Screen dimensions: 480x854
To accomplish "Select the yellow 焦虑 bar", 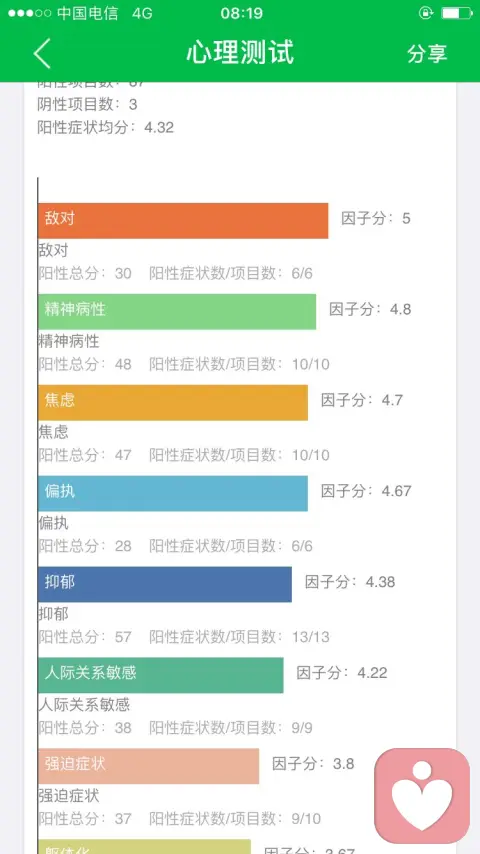I will tap(173, 402).
